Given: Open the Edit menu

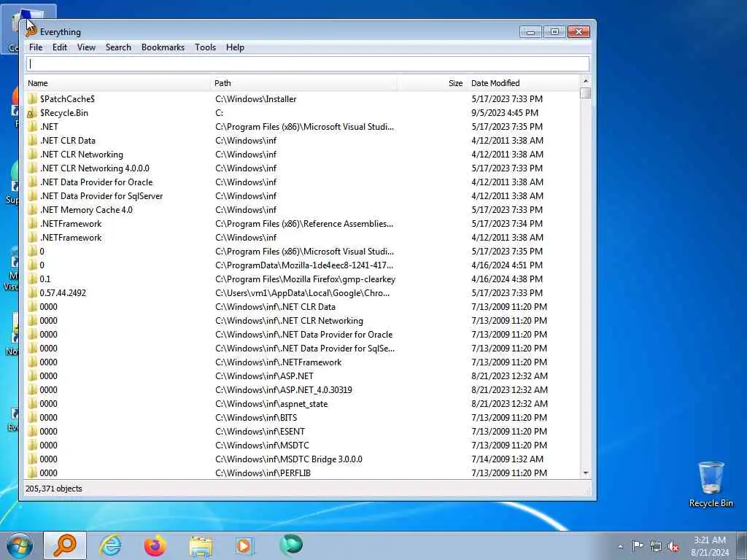Looking at the screenshot, I should coord(60,47).
